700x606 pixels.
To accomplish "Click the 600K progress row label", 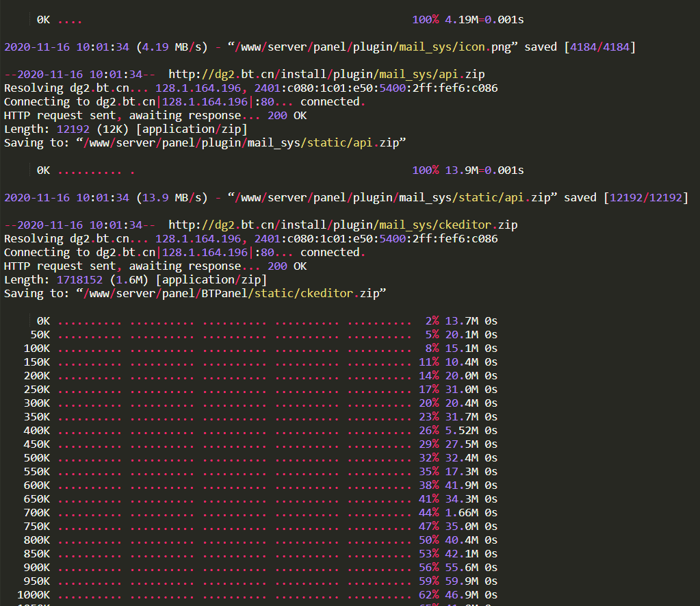I will click(36, 485).
